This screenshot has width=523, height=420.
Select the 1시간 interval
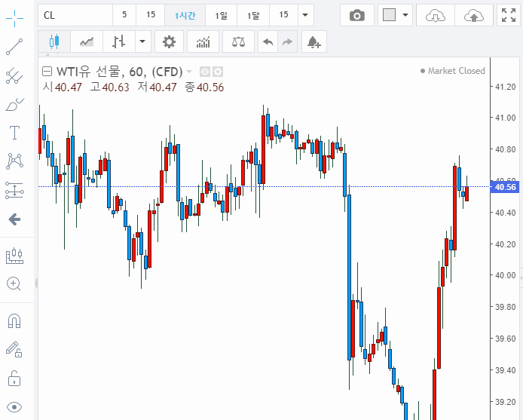tap(185, 15)
